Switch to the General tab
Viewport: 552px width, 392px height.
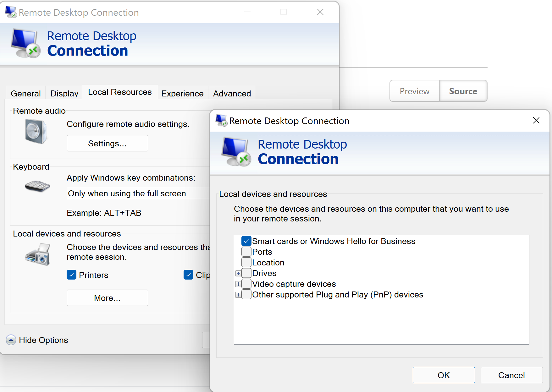[26, 93]
